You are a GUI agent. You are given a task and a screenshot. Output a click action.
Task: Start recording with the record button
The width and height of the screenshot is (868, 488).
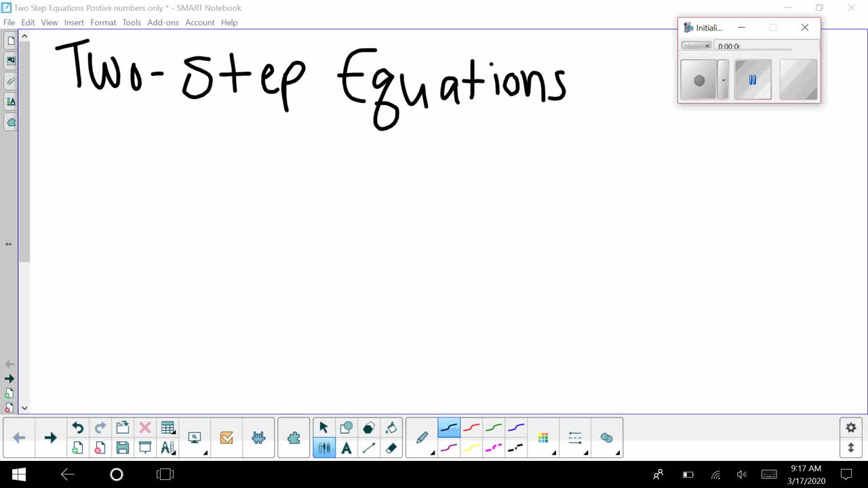(699, 79)
